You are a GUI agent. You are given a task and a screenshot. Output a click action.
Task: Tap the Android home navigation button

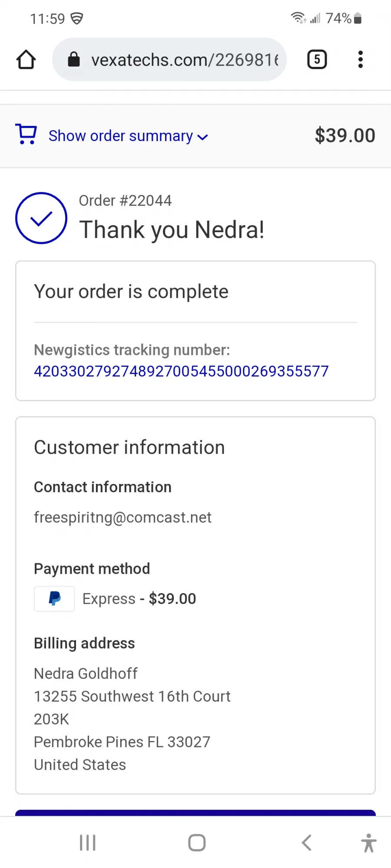click(197, 843)
